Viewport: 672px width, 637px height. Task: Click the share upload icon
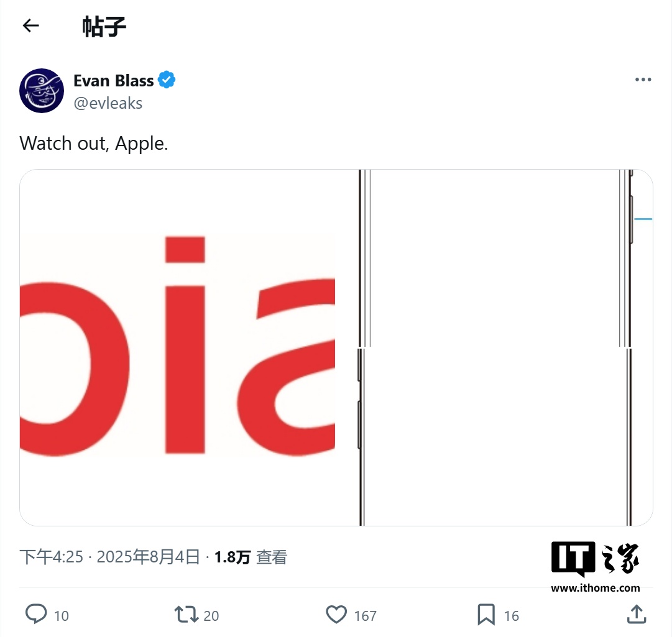[636, 615]
